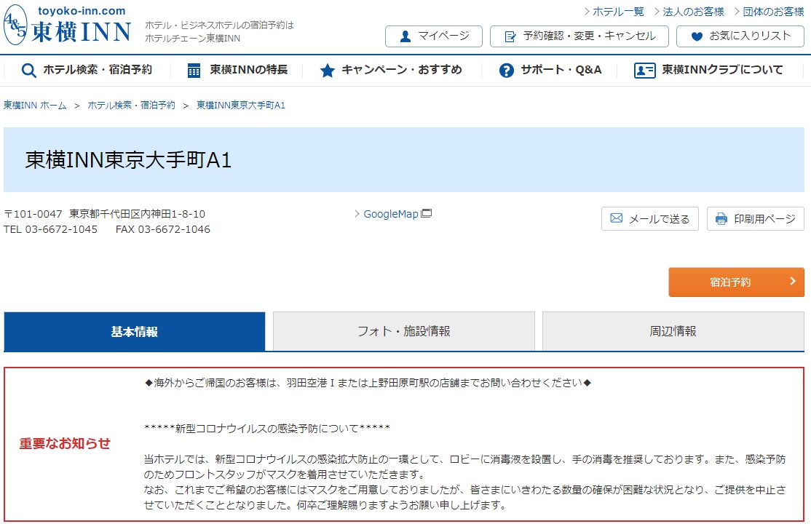This screenshot has height=532, width=811.
Task: Open the お気に入りリスト button
Action: 740,36
